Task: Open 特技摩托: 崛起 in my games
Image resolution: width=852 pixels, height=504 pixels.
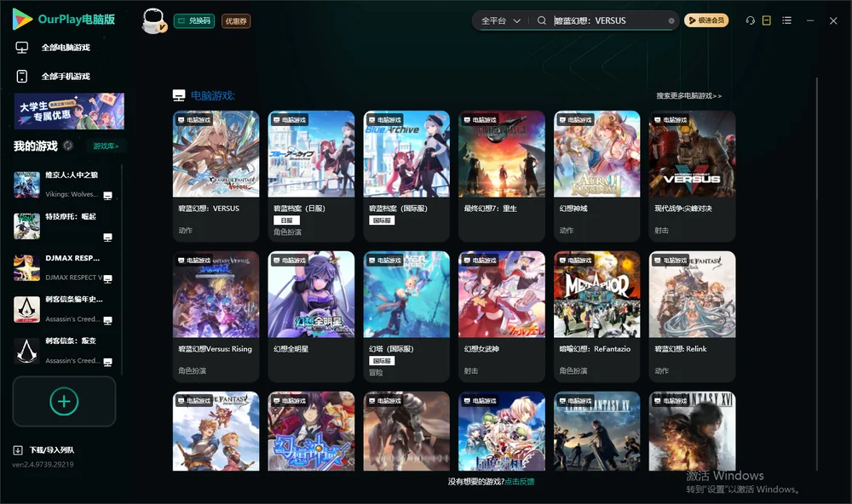Action: coord(64,226)
